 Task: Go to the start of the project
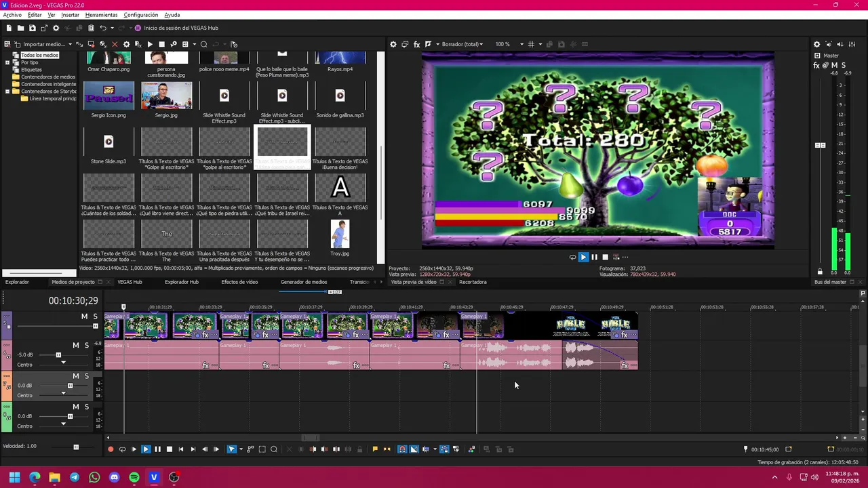point(180,449)
